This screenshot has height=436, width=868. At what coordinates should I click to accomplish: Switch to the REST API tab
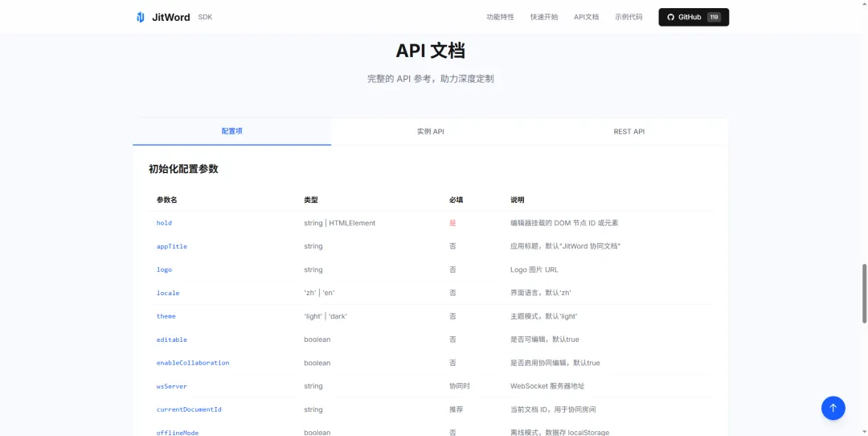click(x=628, y=132)
